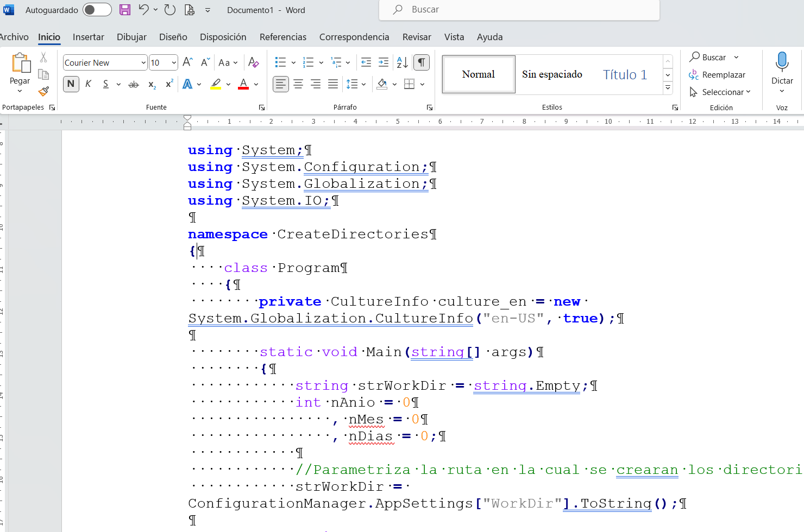Screen dimensions: 804x532
Task: Open the Courier New font dropdown
Action: pos(143,63)
